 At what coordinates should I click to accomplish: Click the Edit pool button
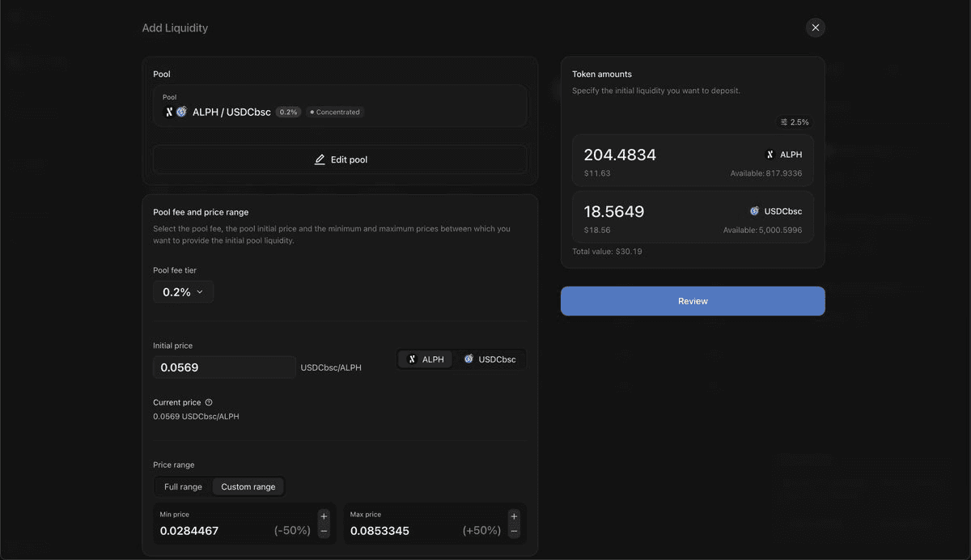pyautogui.click(x=340, y=159)
